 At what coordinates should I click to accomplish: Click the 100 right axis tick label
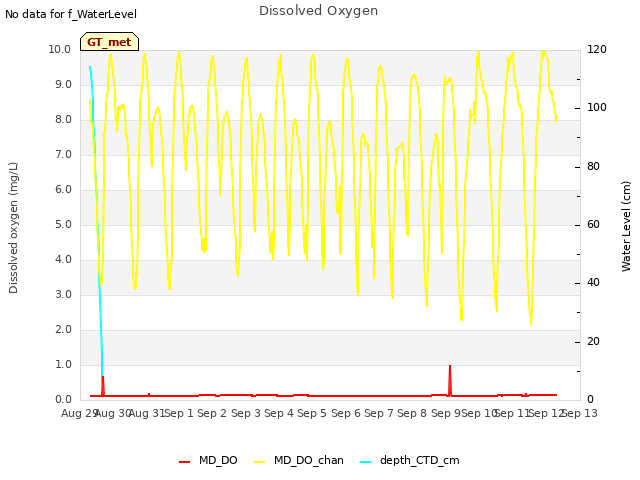[x=597, y=108]
